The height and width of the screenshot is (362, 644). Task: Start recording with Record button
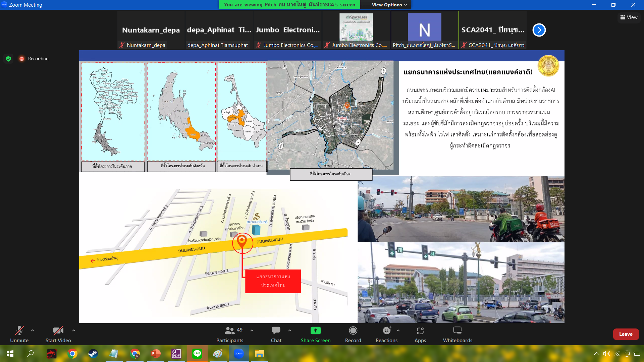point(353,334)
